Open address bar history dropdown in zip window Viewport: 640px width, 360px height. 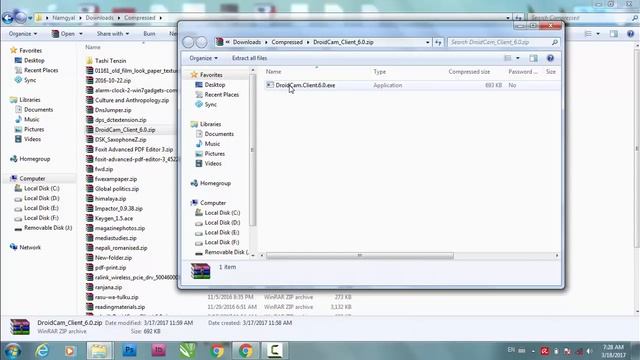pos(427,42)
